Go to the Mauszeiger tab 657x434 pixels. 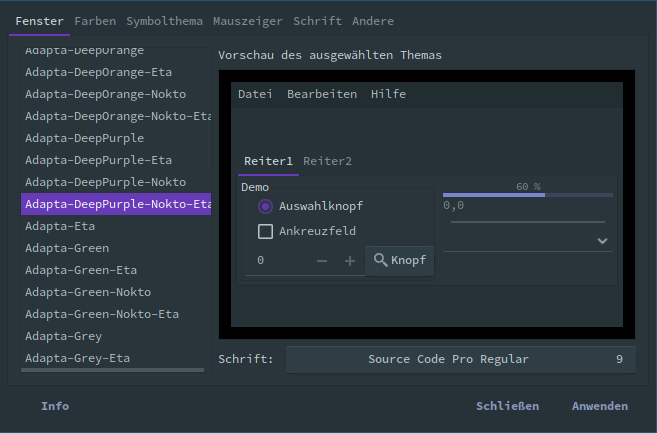click(248, 21)
